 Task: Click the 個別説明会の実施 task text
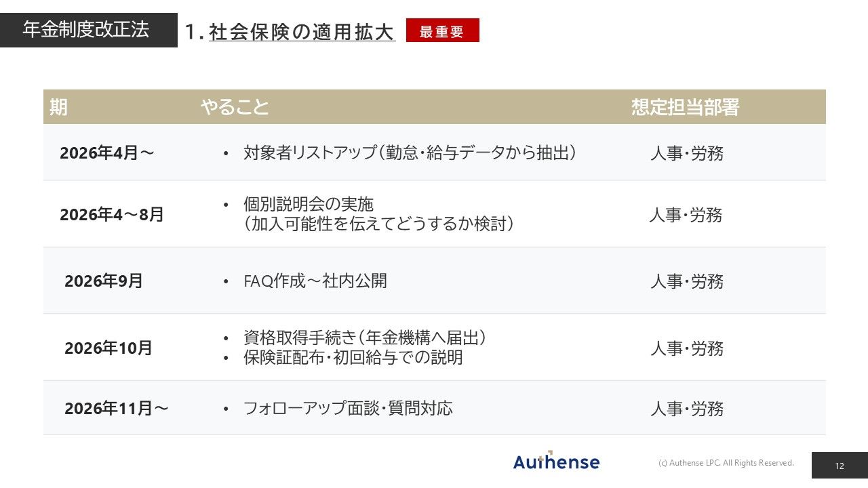pos(309,204)
